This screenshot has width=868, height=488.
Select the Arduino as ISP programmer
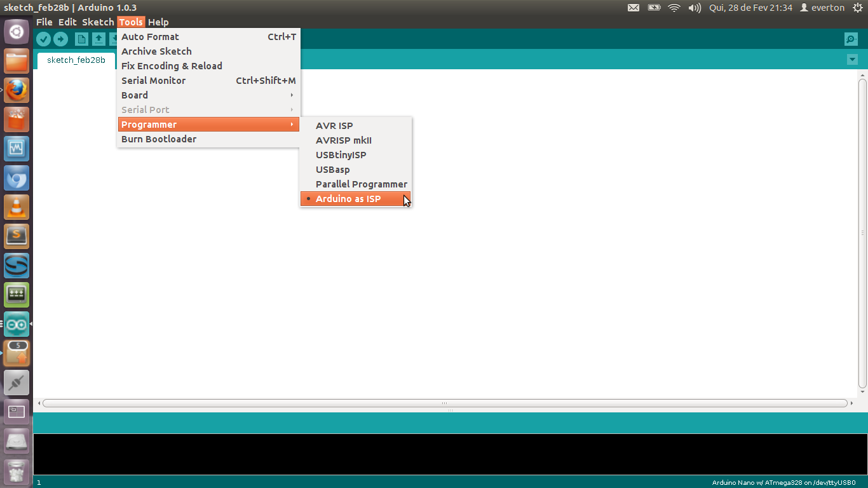point(348,198)
